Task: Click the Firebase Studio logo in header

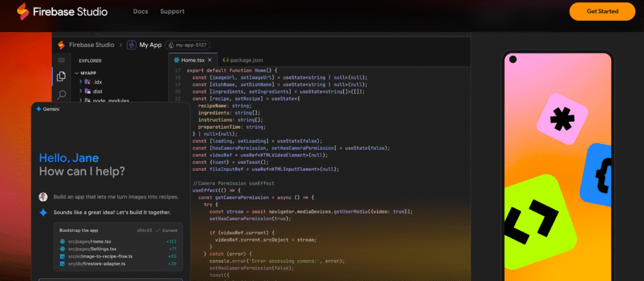Action: 62,11
